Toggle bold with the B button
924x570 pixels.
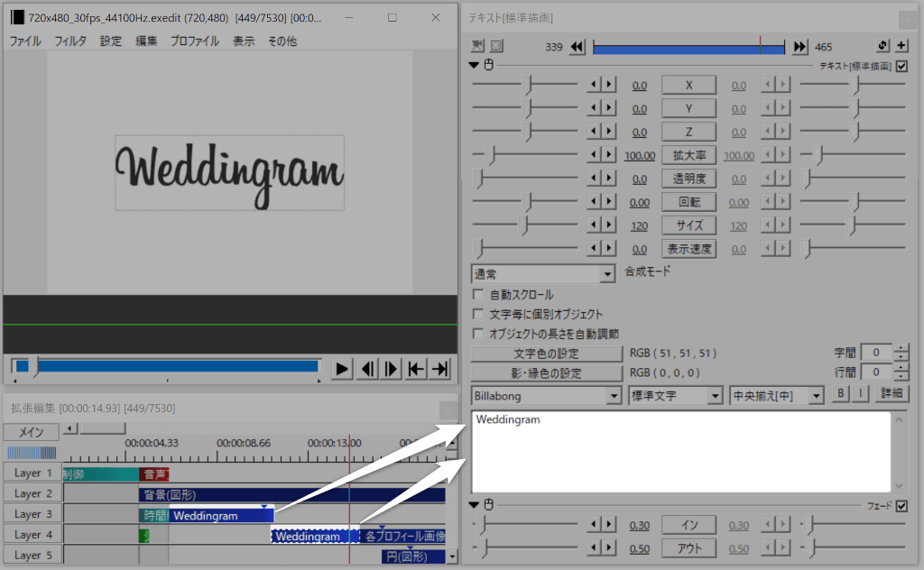[x=840, y=394]
